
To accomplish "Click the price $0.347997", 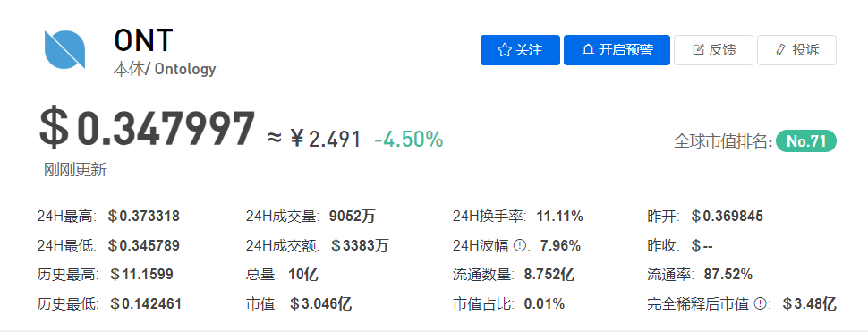I will (x=148, y=129).
